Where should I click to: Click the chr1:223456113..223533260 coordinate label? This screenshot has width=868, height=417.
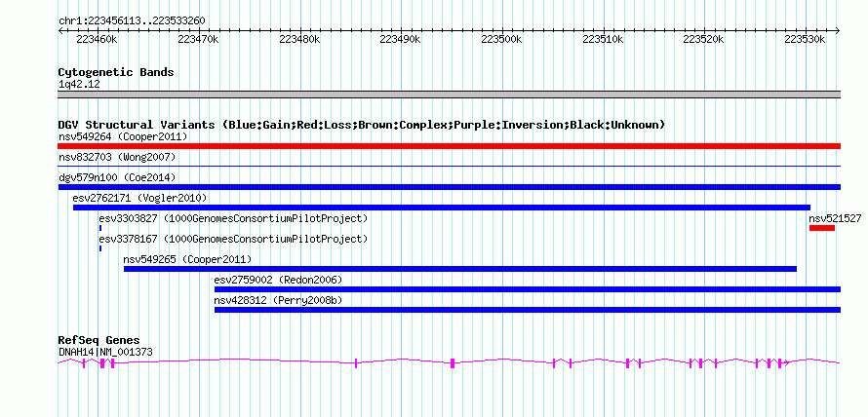click(132, 21)
